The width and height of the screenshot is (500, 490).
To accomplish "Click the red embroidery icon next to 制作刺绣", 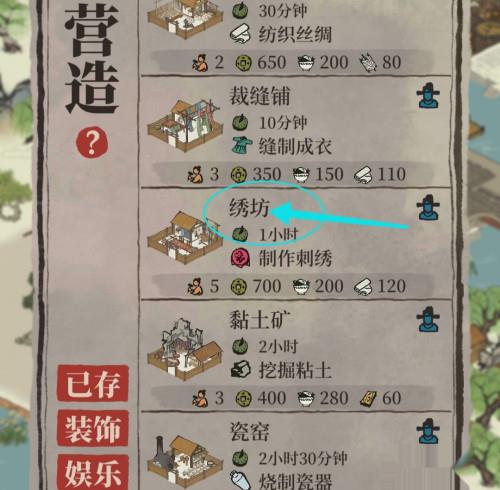I will point(240,258).
